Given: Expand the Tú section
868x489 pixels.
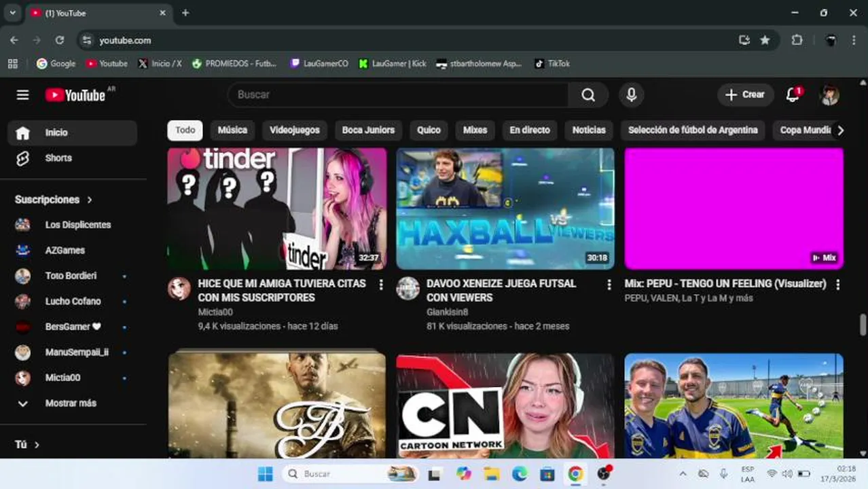Looking at the screenshot, I should click(27, 444).
